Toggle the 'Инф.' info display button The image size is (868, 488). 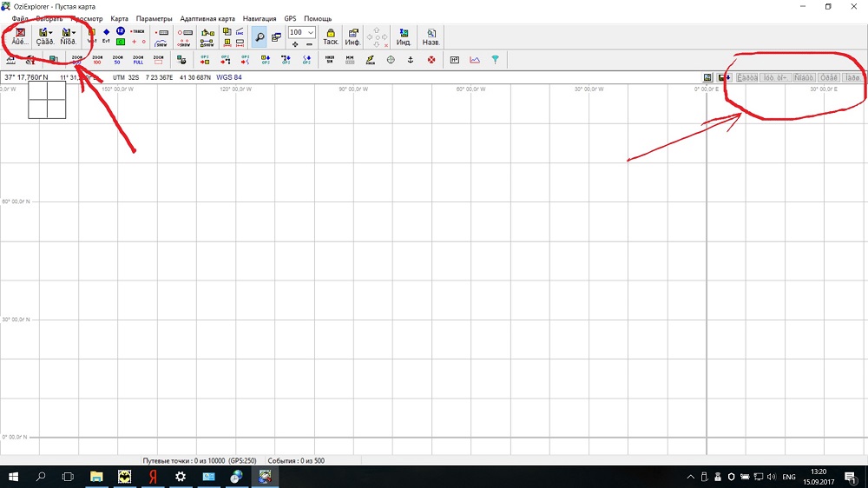click(x=353, y=36)
